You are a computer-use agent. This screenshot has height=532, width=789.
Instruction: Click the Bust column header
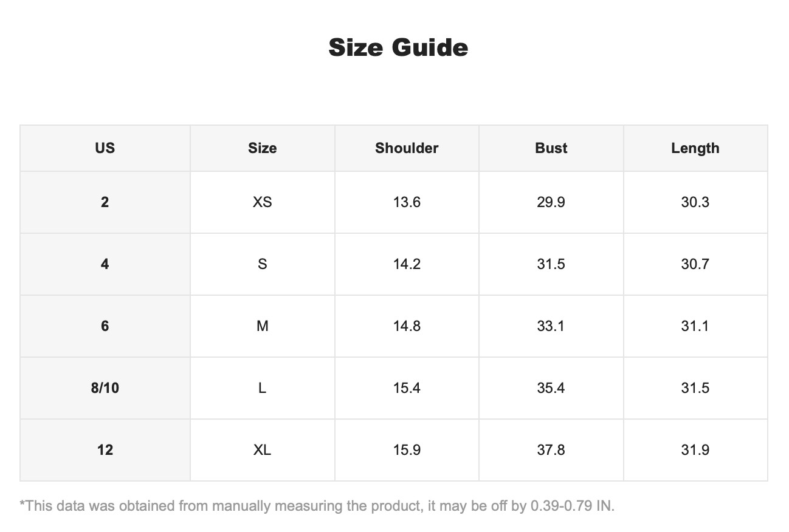click(551, 148)
